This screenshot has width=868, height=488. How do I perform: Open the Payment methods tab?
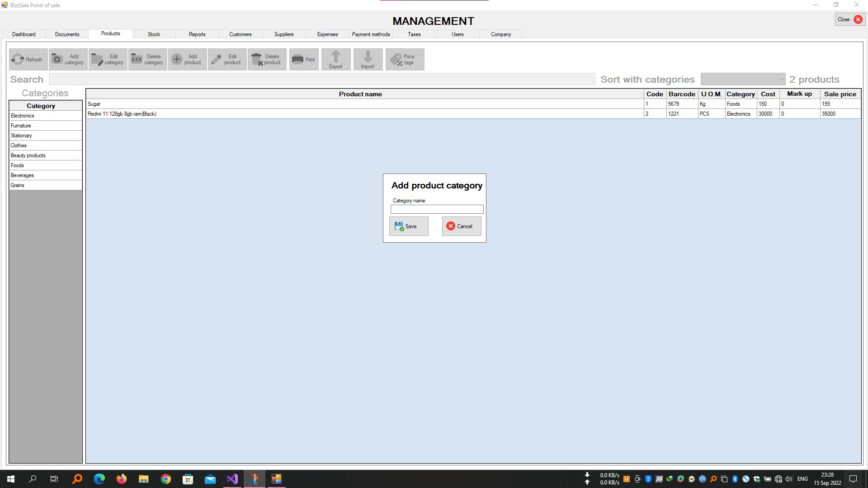pyautogui.click(x=371, y=34)
